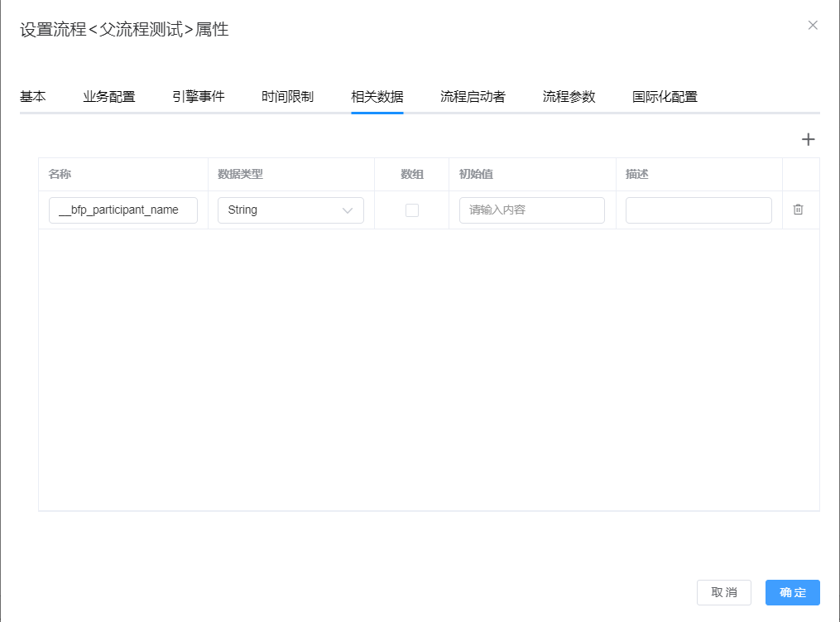Click the currently active 相关数据 tab
Viewport: 840px width, 622px height.
pos(377,96)
